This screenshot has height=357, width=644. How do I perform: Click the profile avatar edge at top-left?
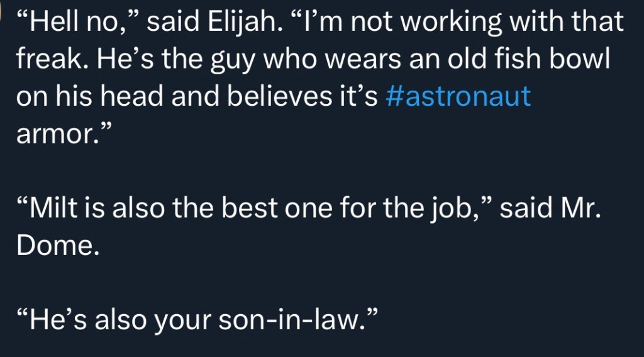tap(2, 14)
